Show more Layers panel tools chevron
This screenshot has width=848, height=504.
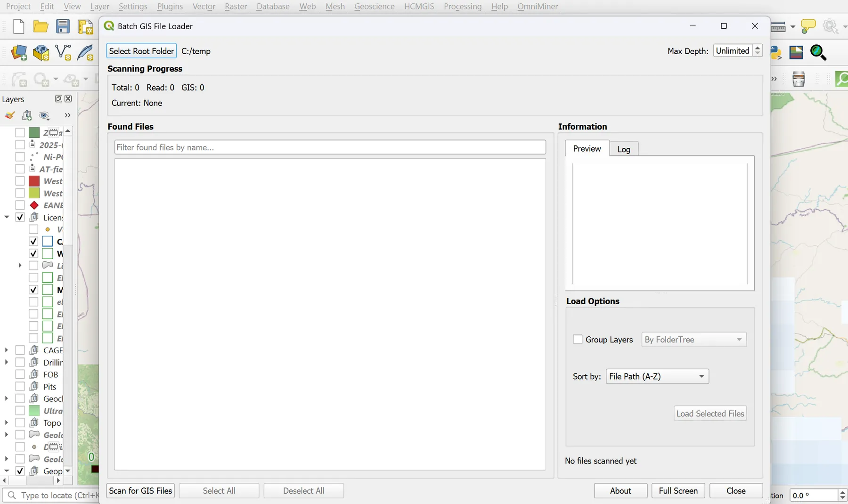coord(67,115)
